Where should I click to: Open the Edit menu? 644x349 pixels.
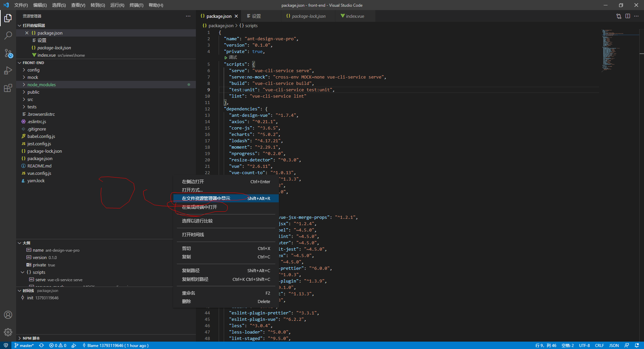point(40,5)
